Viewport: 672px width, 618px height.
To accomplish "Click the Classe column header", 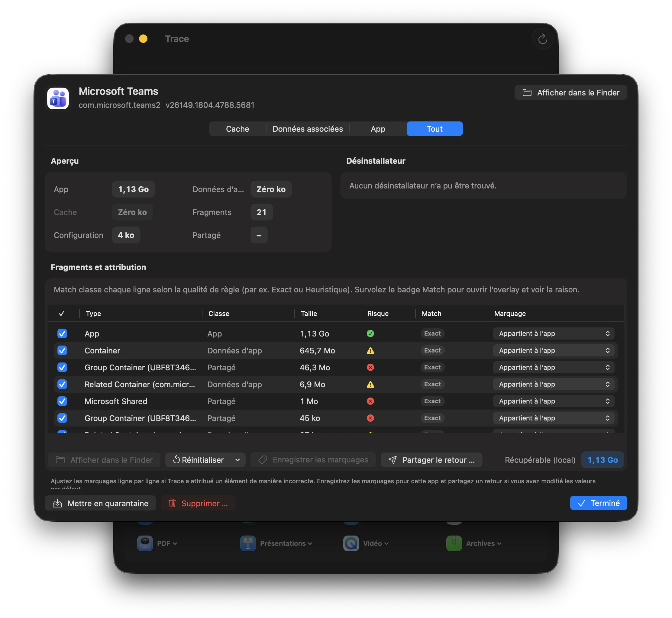I will click(x=219, y=314).
